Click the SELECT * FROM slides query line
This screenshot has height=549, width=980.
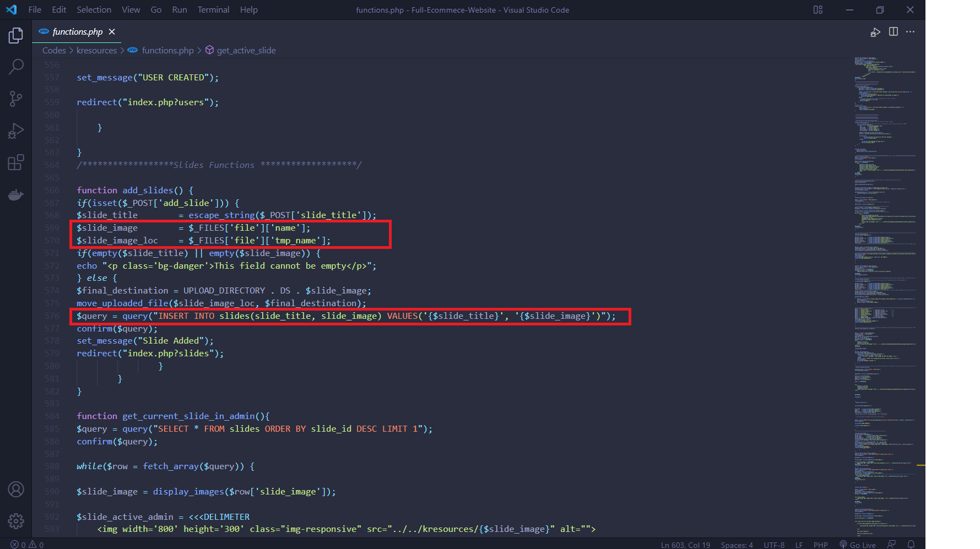pos(255,429)
